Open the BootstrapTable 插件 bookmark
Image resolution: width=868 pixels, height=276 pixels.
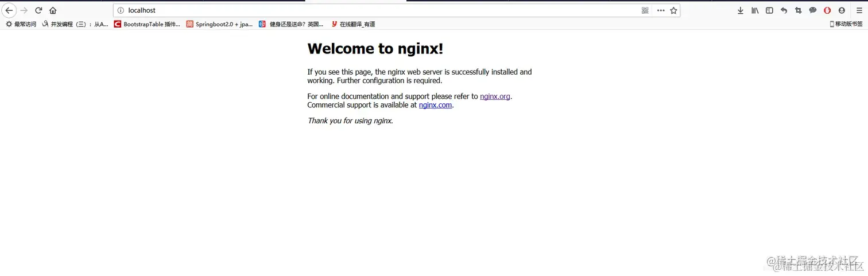147,24
